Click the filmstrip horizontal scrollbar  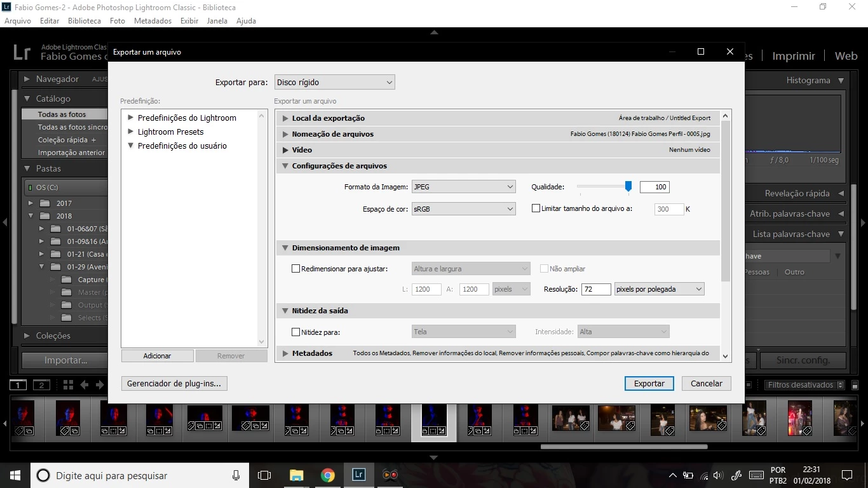point(623,447)
